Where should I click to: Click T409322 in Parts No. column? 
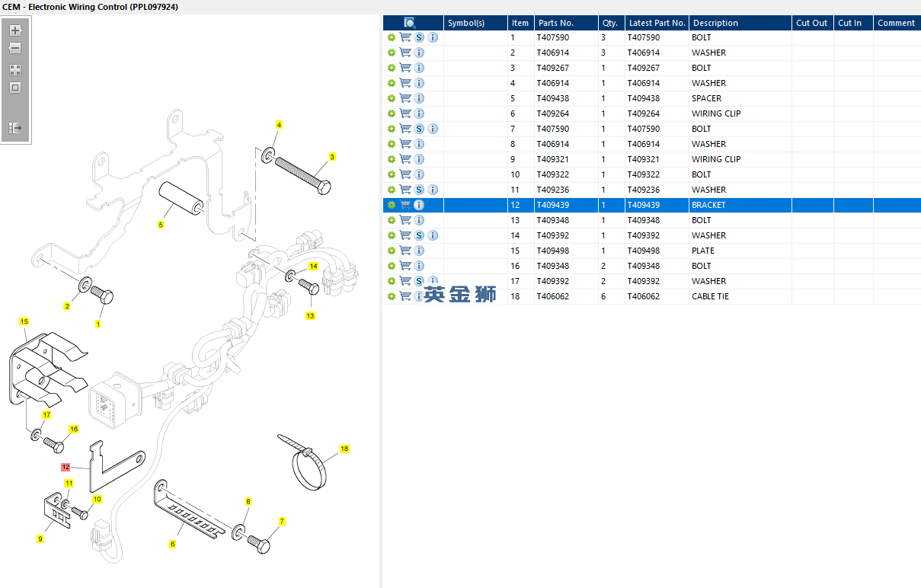point(553,174)
